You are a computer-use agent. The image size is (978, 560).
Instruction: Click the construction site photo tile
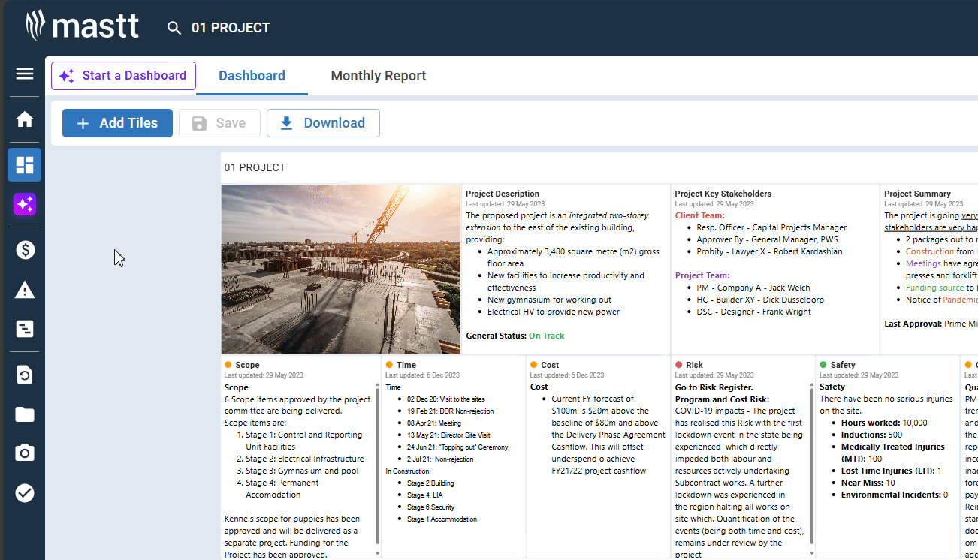click(340, 269)
